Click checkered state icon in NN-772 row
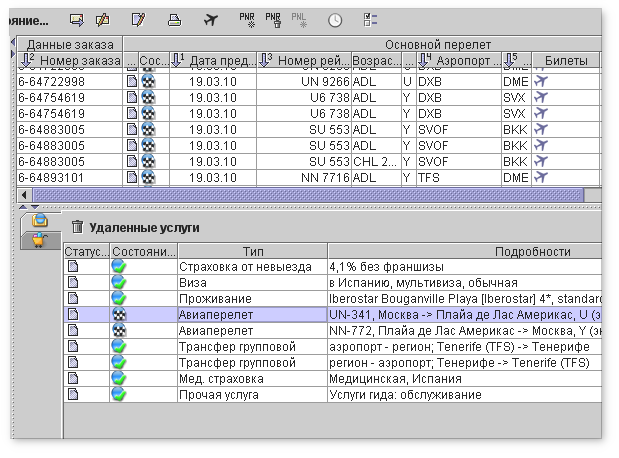Screen dimensions: 619x458 pos(119,330)
